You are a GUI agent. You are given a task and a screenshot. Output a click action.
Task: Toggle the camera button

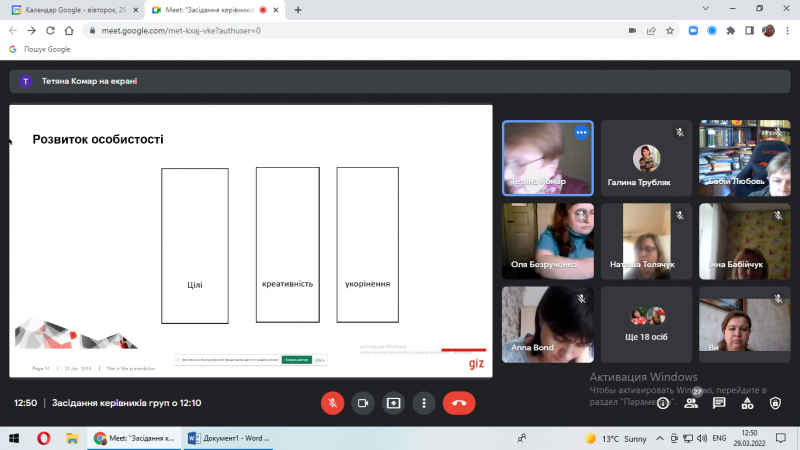[x=363, y=403]
